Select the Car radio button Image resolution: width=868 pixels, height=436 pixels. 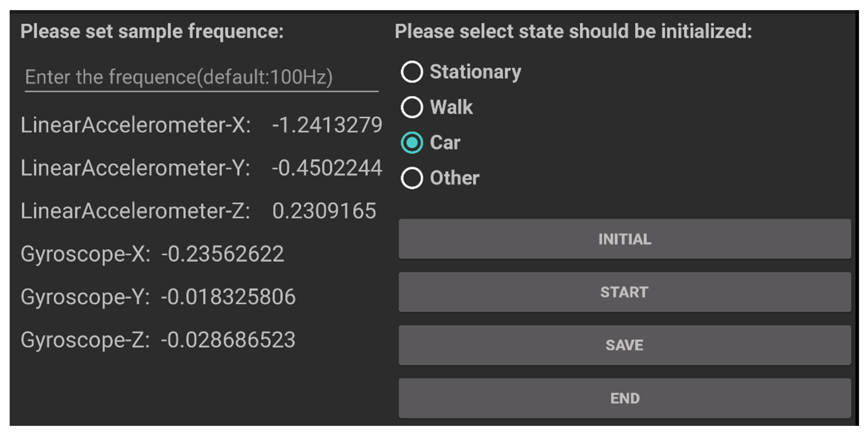[x=412, y=142]
